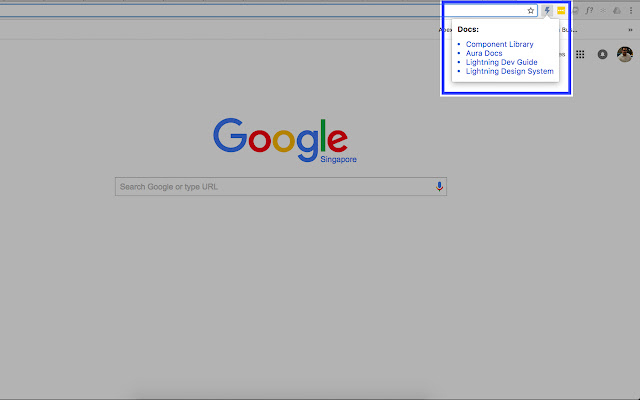Open the Aura Docs link
The image size is (640, 400).
coord(484,53)
